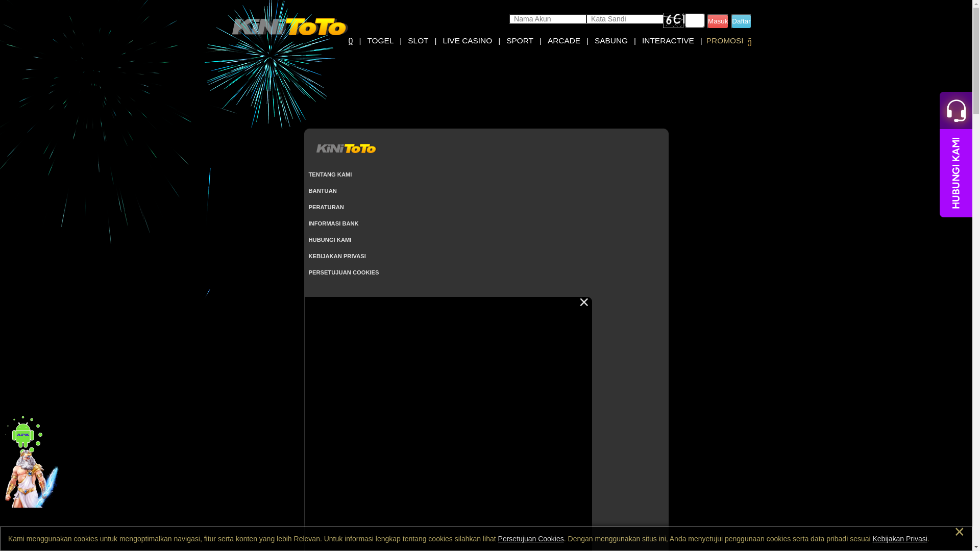Click the page vertical scrollbar
The image size is (980, 551).
pos(976,275)
